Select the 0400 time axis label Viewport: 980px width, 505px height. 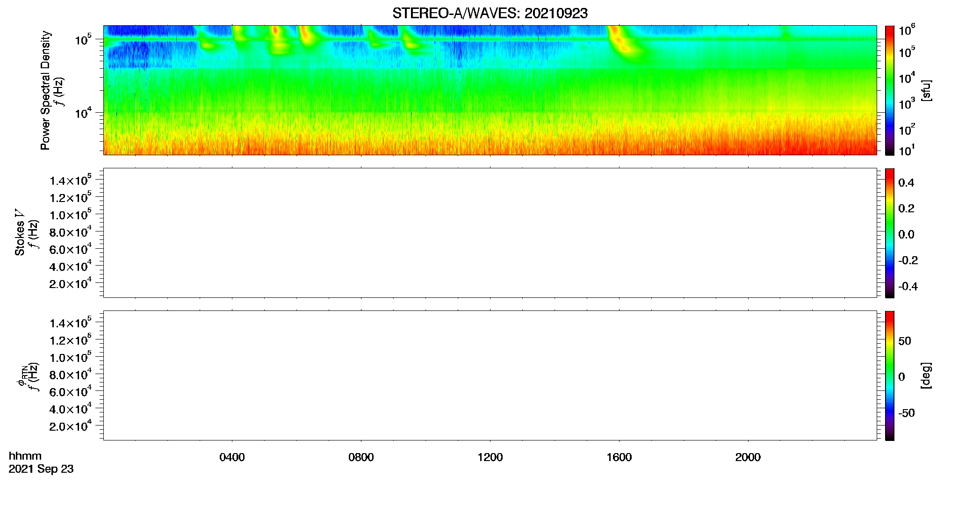click(x=232, y=457)
